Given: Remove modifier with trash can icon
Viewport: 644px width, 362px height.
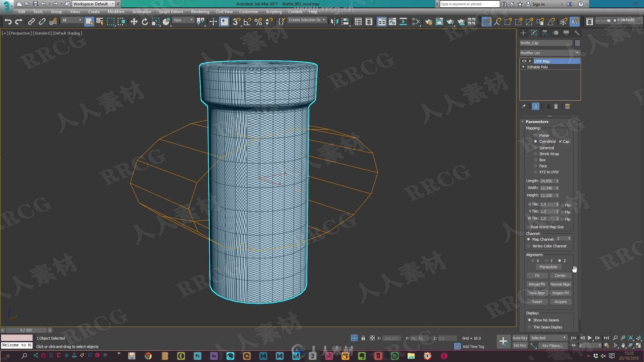Looking at the screenshot, I should 556,107.
